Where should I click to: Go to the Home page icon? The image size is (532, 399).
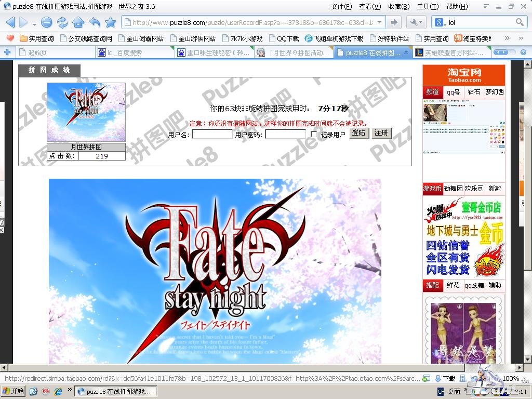[78, 22]
